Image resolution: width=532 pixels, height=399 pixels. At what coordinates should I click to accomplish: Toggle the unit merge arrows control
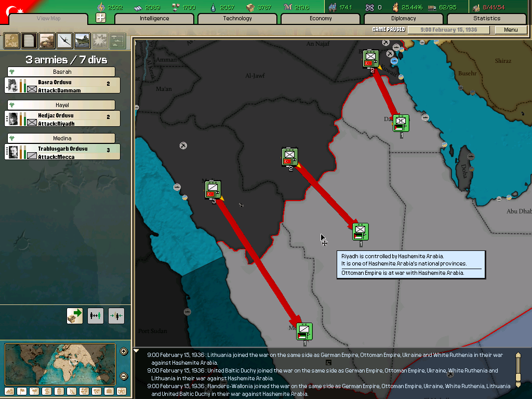coord(116,315)
